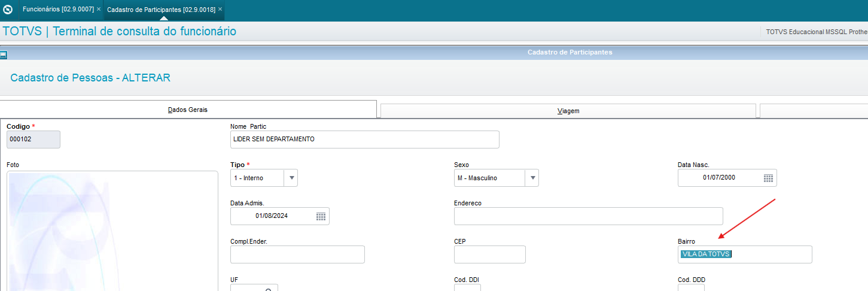This screenshot has height=291, width=868.
Task: Open the Dados Gerais tab
Action: point(188,110)
